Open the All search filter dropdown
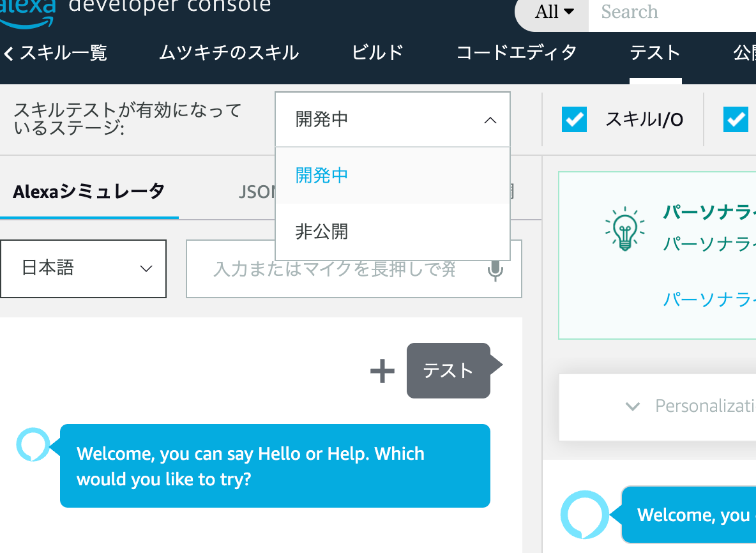The width and height of the screenshot is (756, 553). point(554,11)
